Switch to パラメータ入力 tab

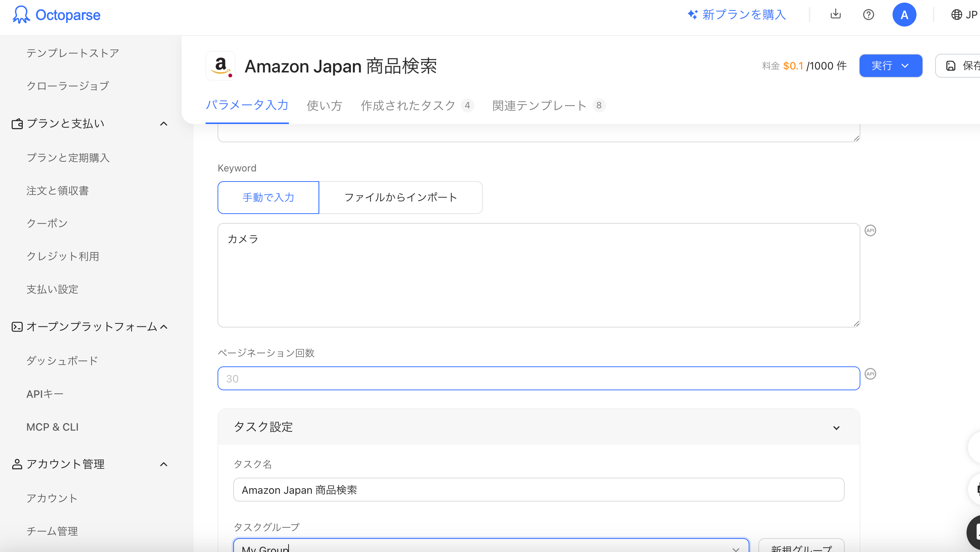point(247,105)
